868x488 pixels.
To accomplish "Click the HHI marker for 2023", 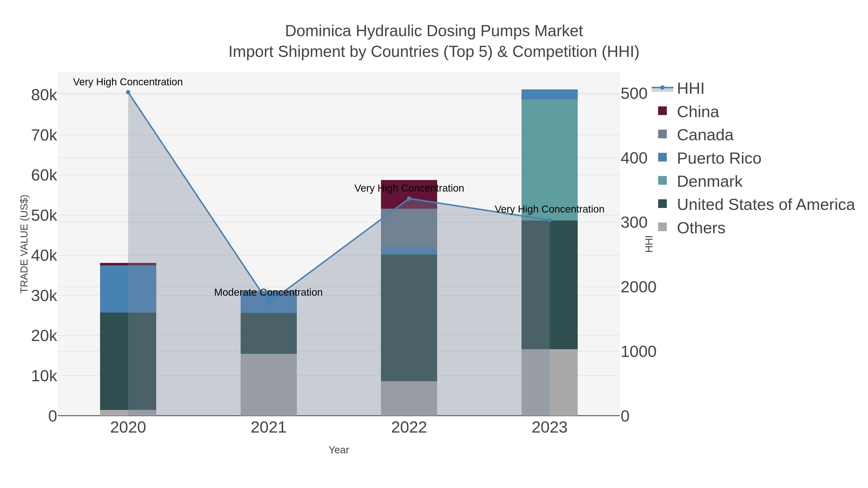I will [x=549, y=220].
